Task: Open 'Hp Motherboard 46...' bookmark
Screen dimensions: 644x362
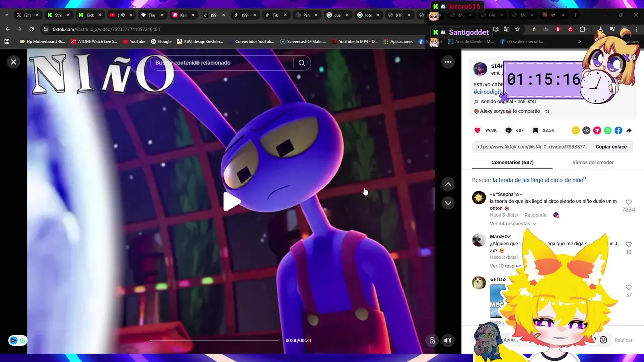Action: pos(42,42)
